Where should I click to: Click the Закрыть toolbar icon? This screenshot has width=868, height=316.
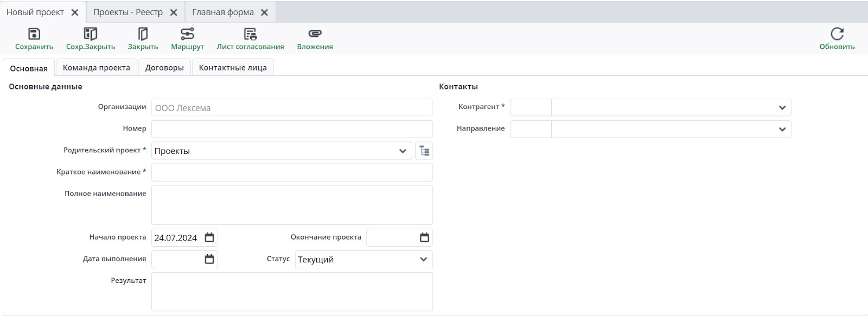tap(143, 34)
